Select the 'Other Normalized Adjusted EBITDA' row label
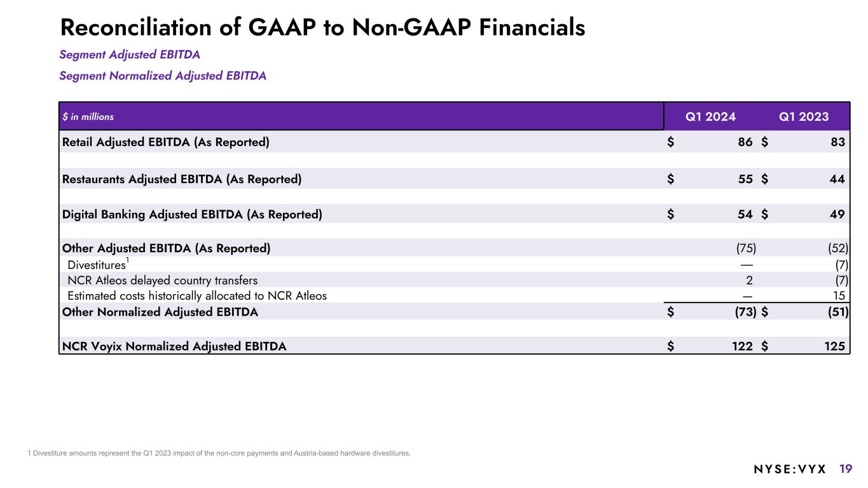Screen dimensions: 868x488 pos(160,312)
